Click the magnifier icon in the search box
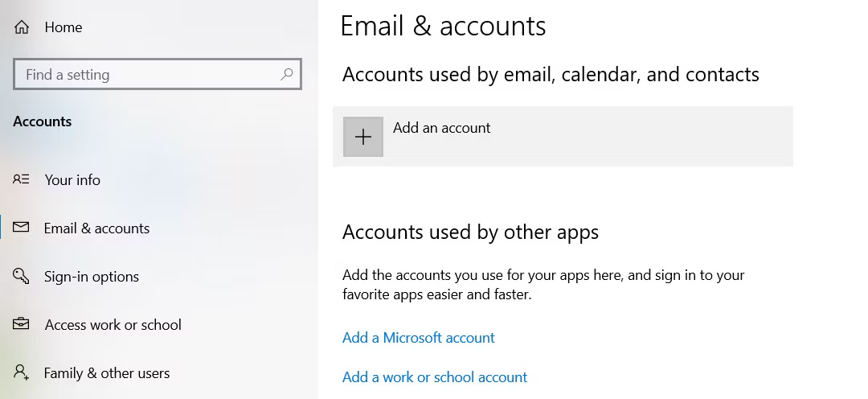868x399 pixels. click(x=287, y=75)
